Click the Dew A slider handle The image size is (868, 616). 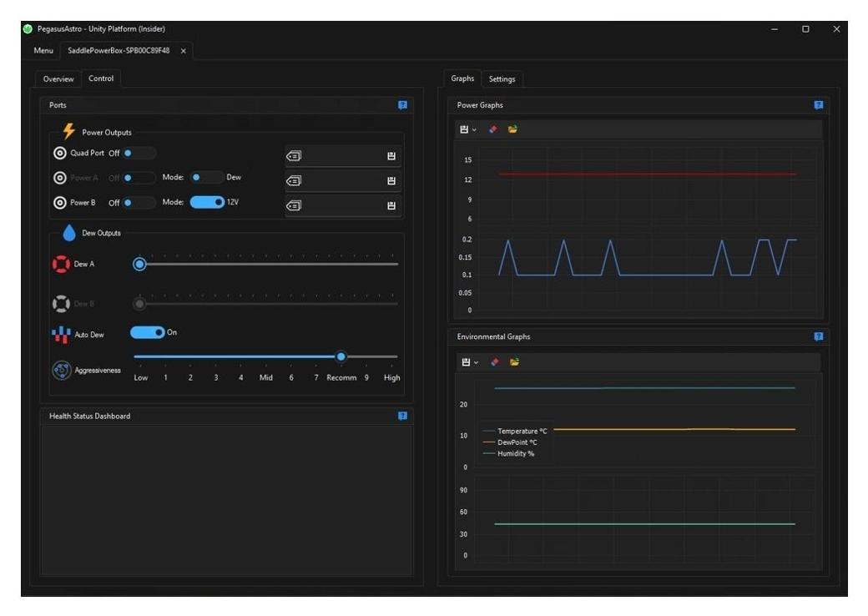pyautogui.click(x=140, y=264)
